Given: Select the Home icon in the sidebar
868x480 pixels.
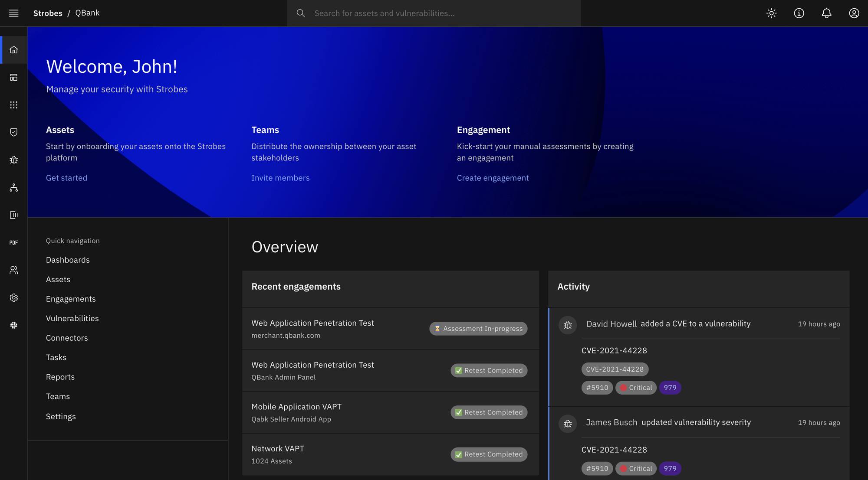Looking at the screenshot, I should click(14, 49).
